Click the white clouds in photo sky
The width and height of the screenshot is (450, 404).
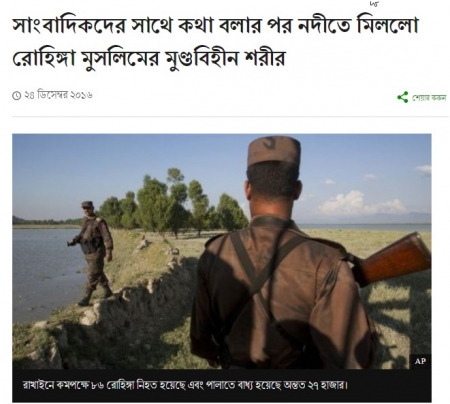tap(360, 203)
